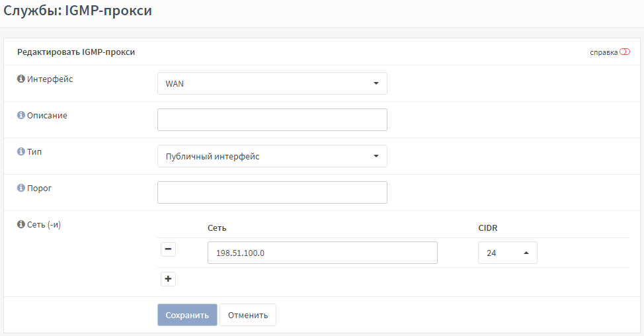The width and height of the screenshot is (644, 336).
Task: Click the info icon beside Порог
Action: click(21, 188)
